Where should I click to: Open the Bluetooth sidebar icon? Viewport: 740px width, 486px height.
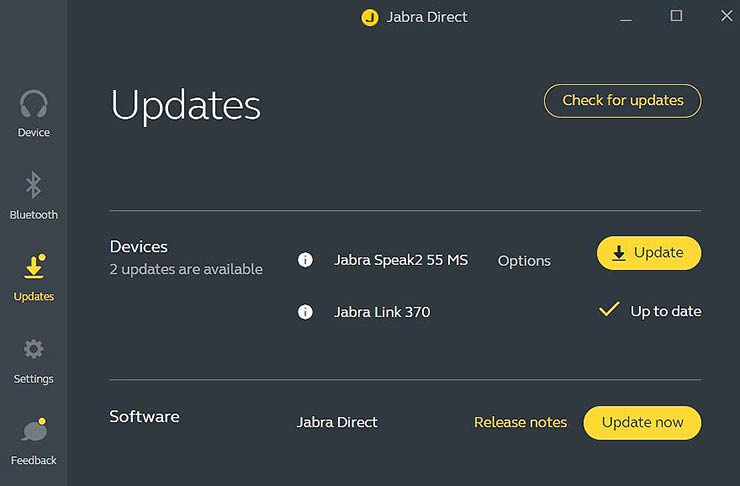pyautogui.click(x=34, y=186)
